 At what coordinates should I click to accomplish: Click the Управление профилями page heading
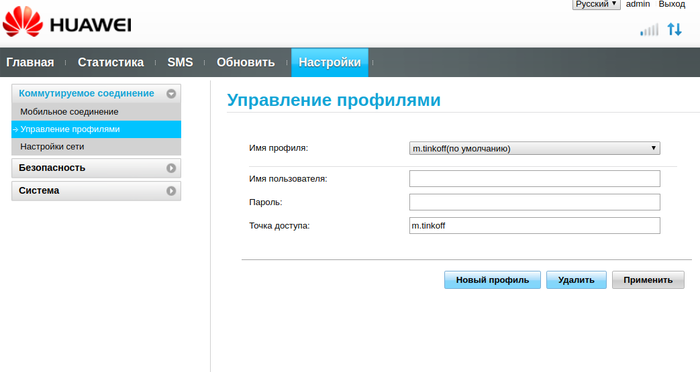(x=333, y=100)
